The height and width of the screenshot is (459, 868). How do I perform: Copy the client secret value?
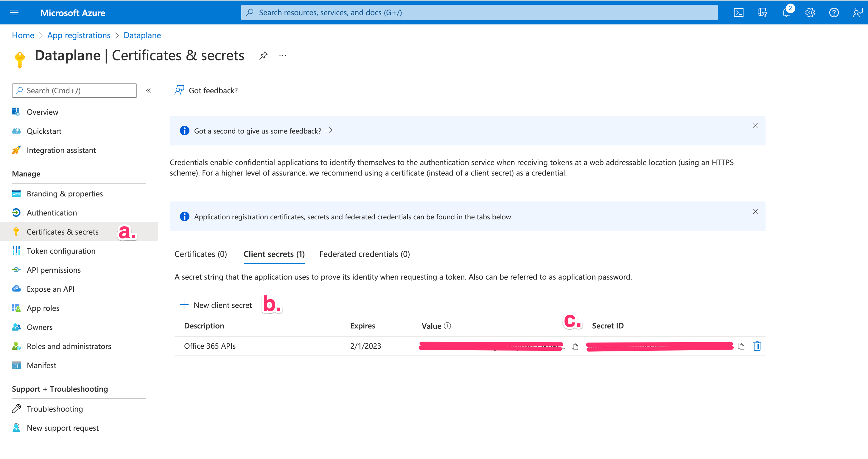click(x=575, y=346)
